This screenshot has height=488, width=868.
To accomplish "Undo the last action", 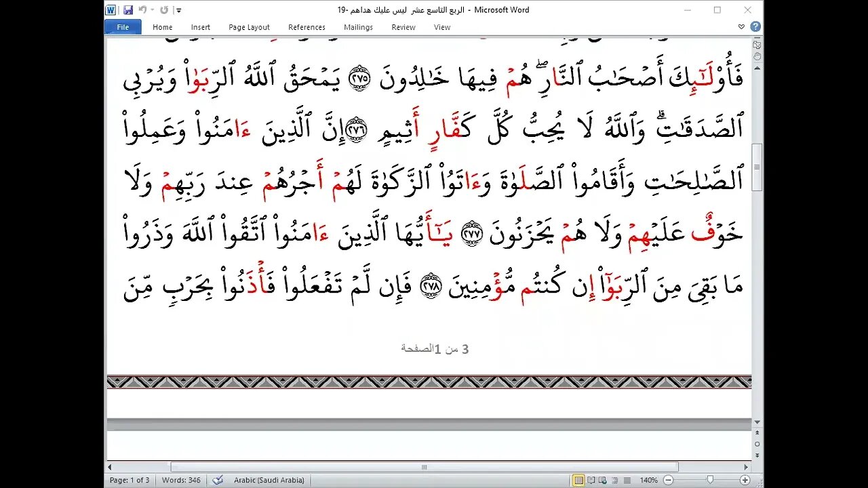I will point(142,10).
